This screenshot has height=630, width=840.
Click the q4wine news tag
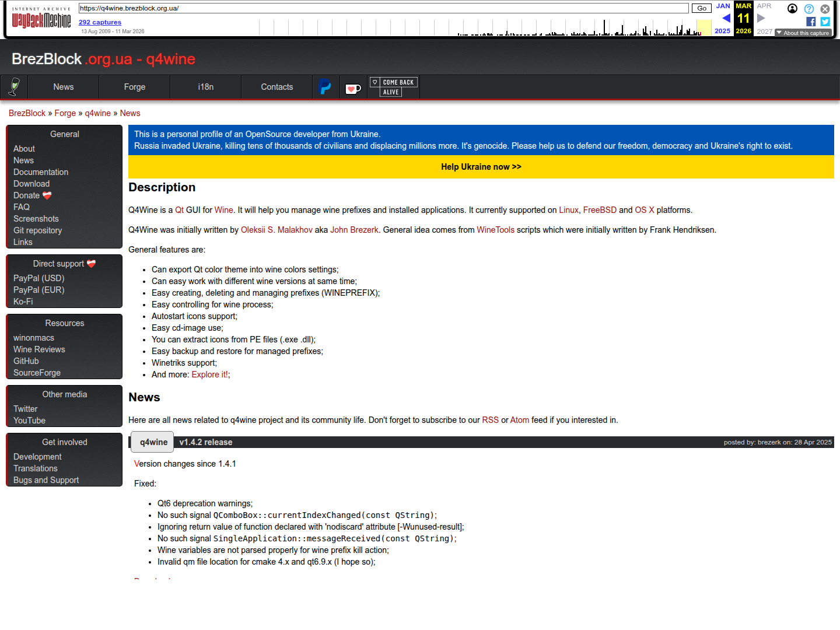coord(153,442)
